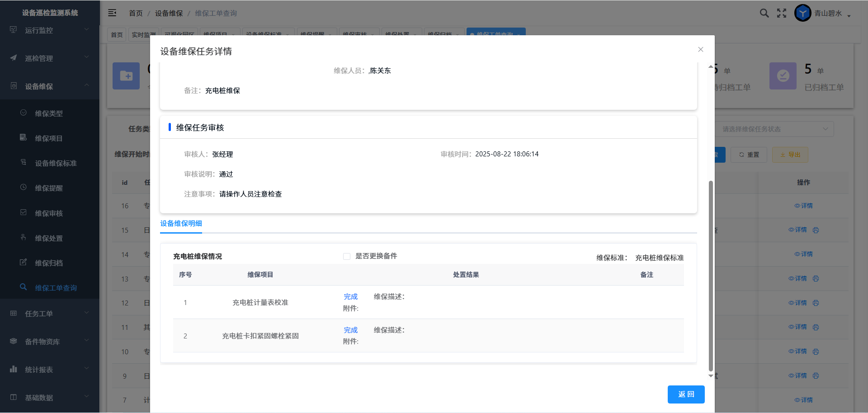
Task: Click the 导出 export button
Action: [x=790, y=155]
